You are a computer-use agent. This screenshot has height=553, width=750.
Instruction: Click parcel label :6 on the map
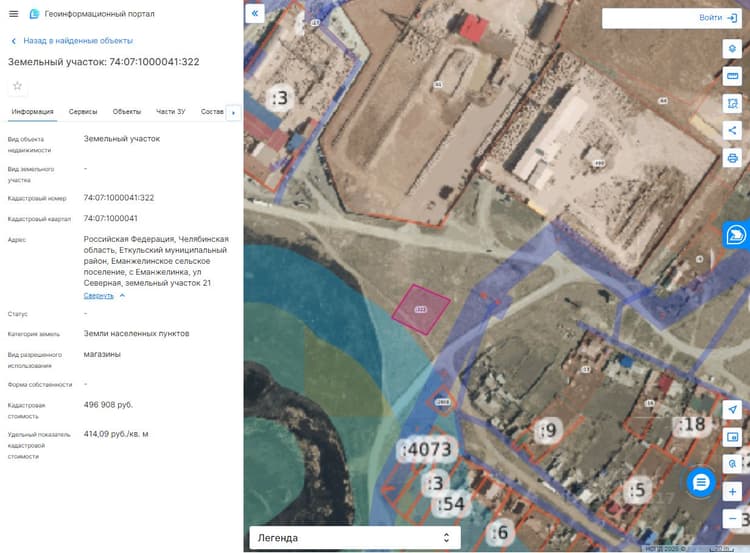(x=501, y=532)
